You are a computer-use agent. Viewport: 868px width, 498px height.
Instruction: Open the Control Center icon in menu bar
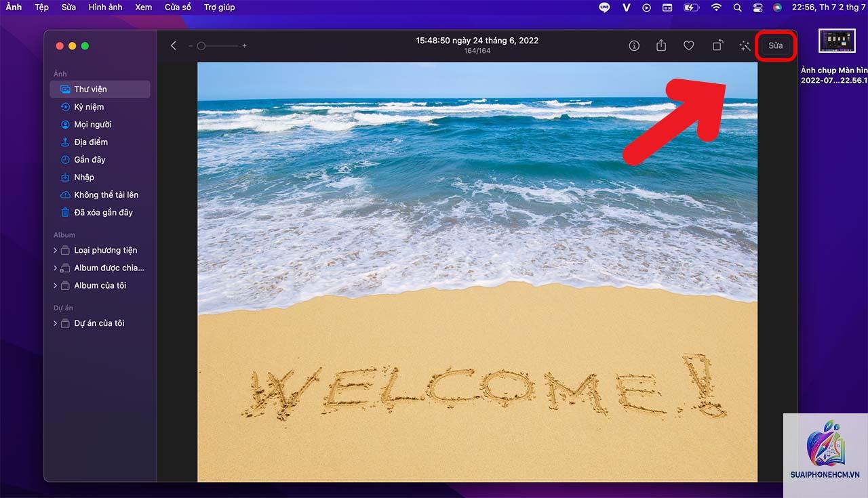[x=757, y=7]
